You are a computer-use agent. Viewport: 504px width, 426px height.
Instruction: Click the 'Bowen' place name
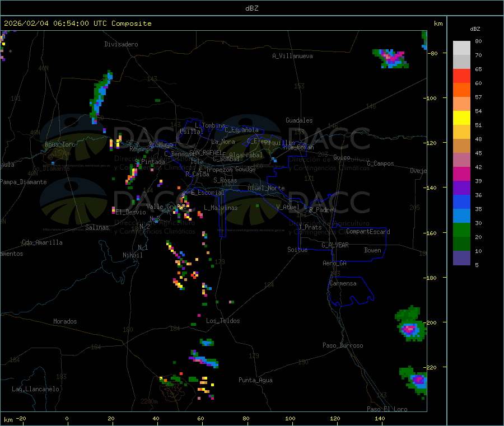373,250
